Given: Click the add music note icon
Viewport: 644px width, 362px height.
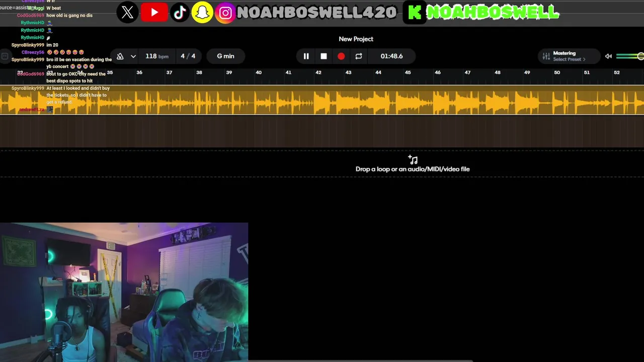Looking at the screenshot, I should pyautogui.click(x=413, y=159).
